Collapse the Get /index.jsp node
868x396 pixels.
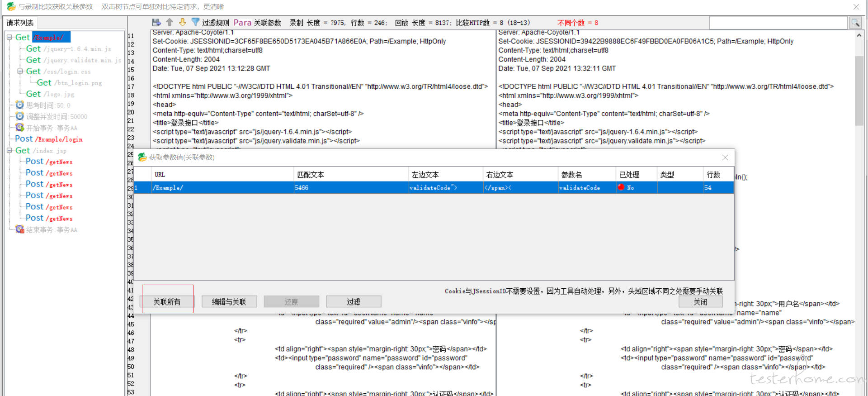point(9,150)
